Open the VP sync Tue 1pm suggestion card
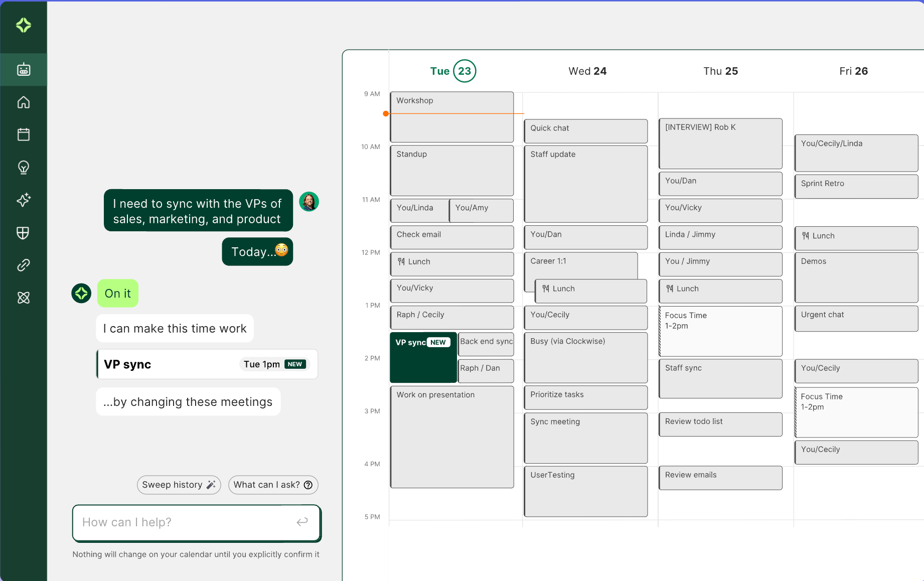Screen dimensions: 924x581 pos(207,364)
